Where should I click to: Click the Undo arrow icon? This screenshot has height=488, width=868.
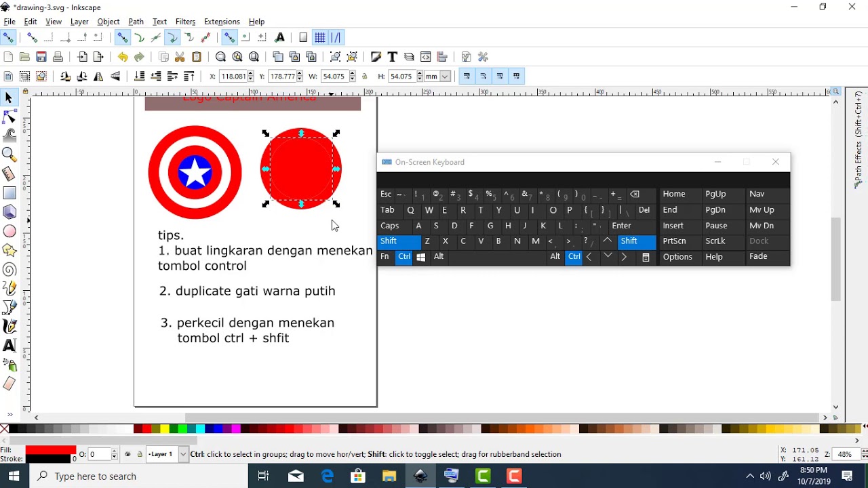pyautogui.click(x=123, y=57)
